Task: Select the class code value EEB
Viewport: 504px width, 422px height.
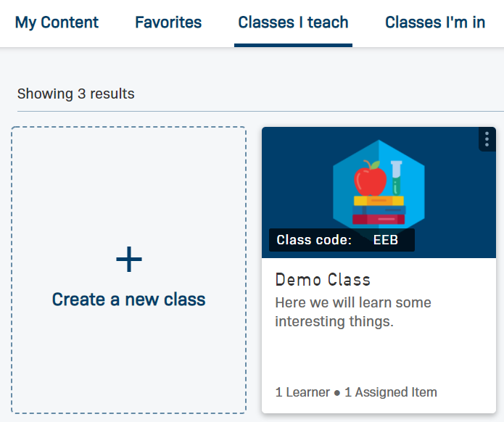Action: (x=386, y=240)
